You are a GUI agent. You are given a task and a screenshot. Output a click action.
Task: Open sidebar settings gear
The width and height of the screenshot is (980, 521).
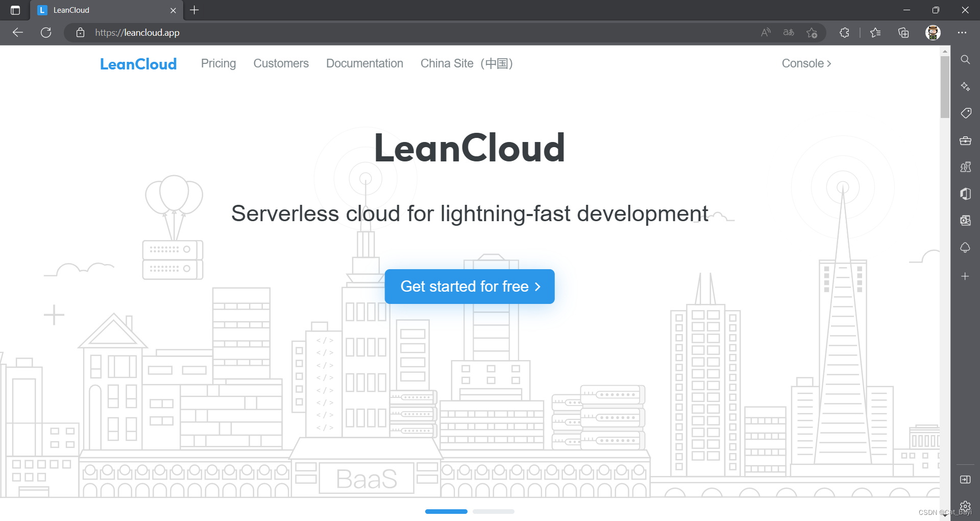pos(965,506)
